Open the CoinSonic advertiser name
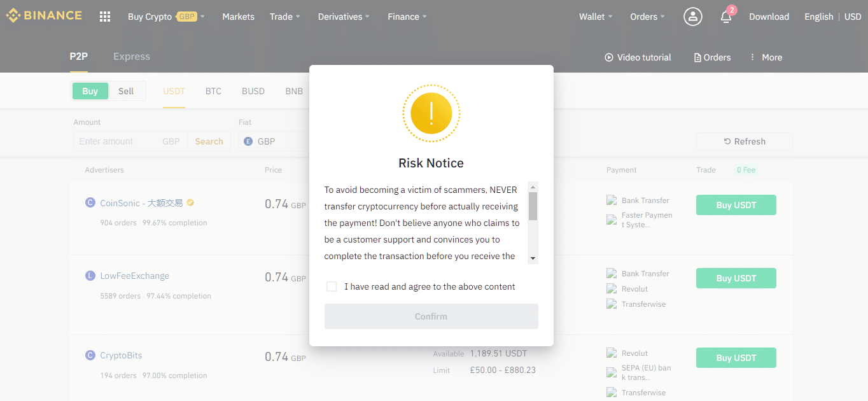This screenshot has width=868, height=401. pyautogui.click(x=141, y=203)
